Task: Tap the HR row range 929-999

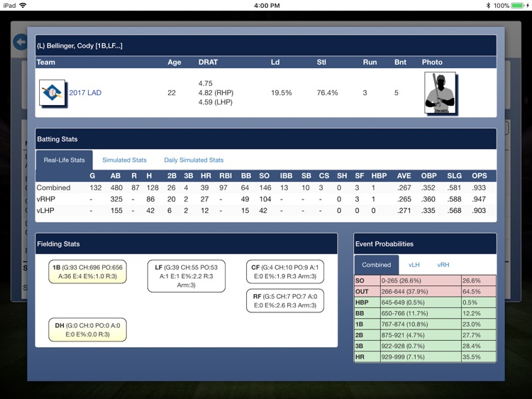Action: tap(403, 357)
